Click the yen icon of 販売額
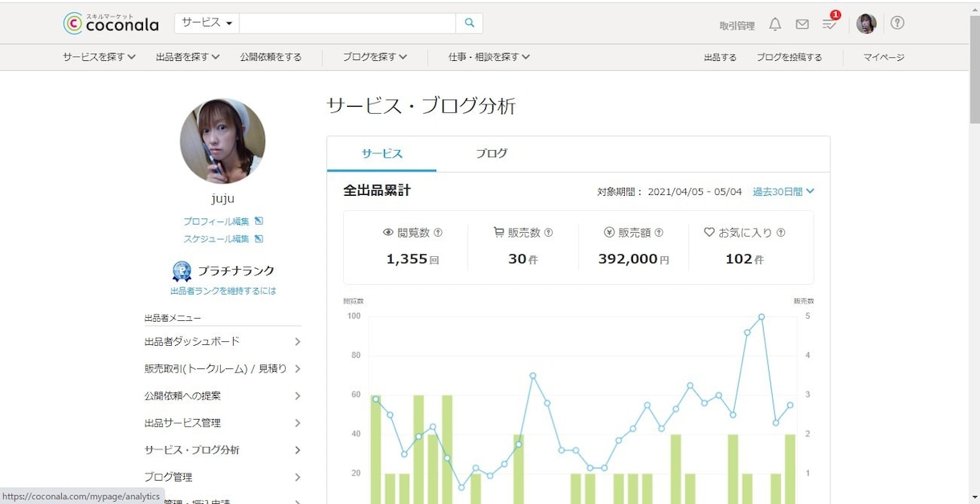The image size is (980, 504). [x=609, y=233]
